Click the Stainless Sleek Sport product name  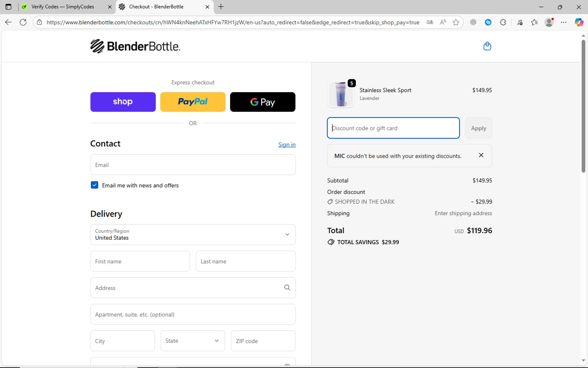(385, 90)
